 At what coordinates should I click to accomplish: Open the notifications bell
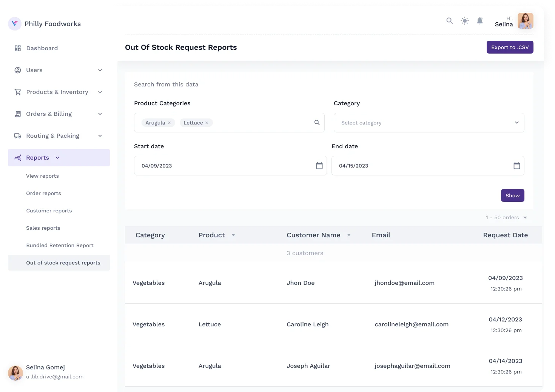pyautogui.click(x=480, y=21)
